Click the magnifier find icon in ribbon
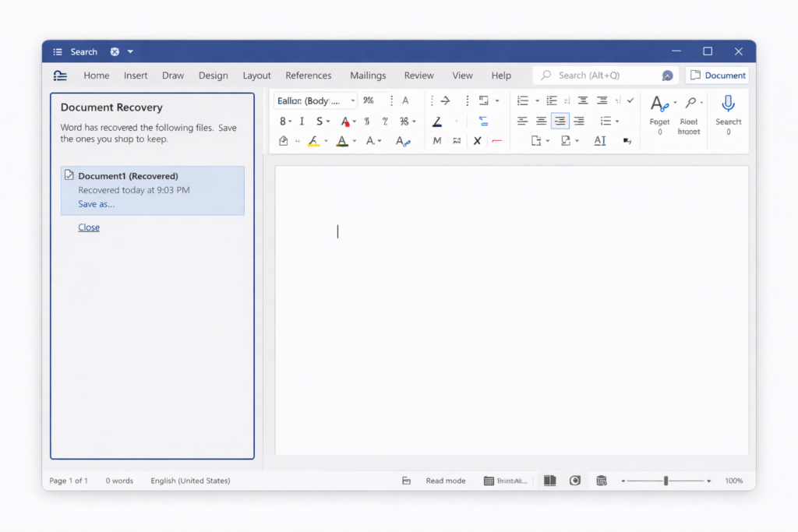This screenshot has height=532, width=798. point(690,103)
